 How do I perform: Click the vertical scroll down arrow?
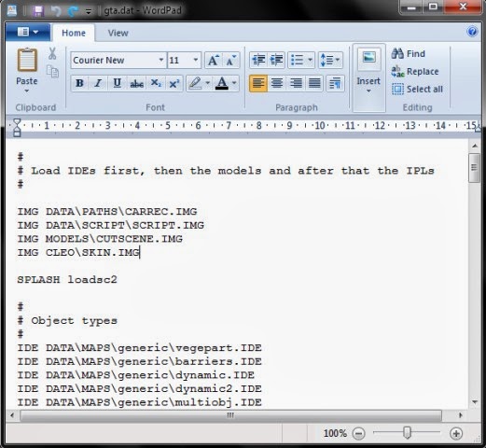point(474,402)
